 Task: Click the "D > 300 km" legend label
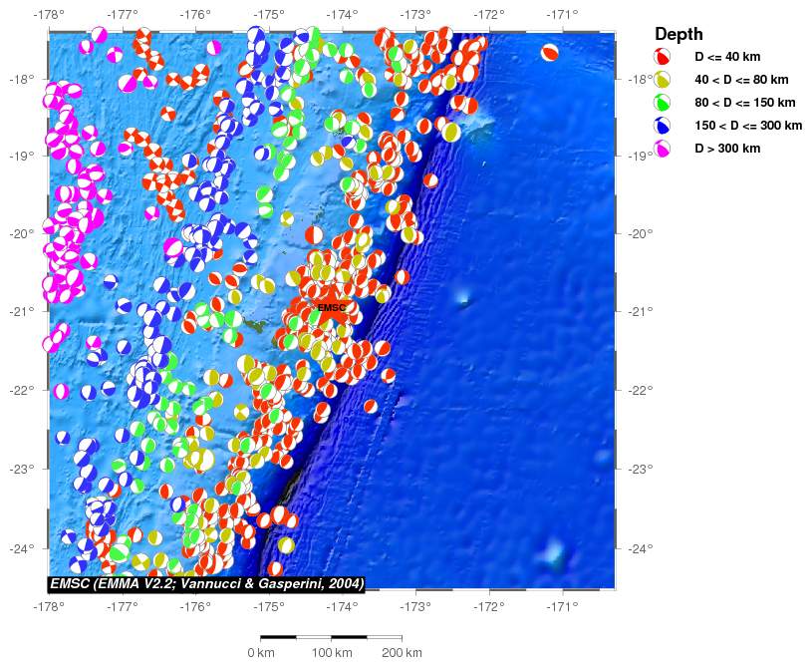(x=728, y=149)
